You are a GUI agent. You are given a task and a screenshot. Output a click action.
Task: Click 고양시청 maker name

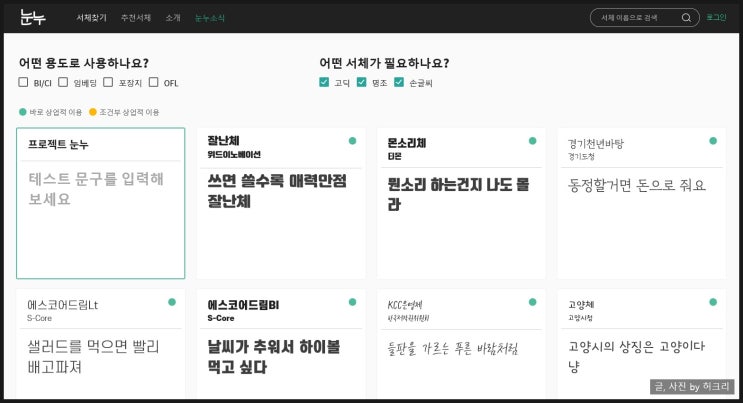tap(580, 318)
